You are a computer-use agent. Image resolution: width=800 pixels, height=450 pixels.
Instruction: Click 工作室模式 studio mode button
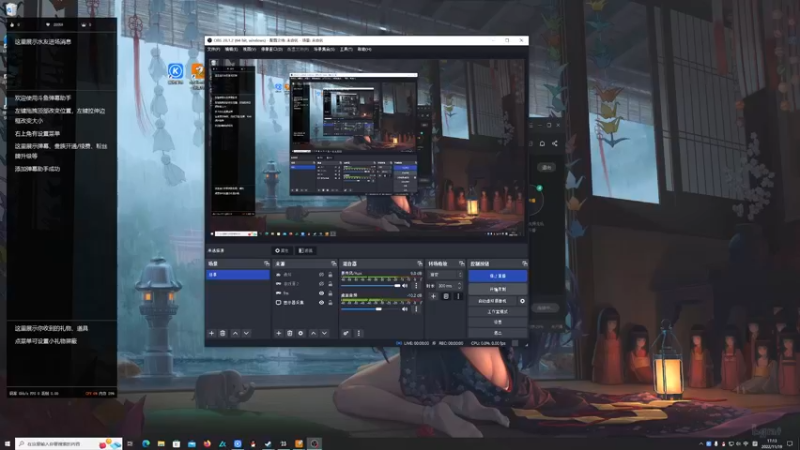(497, 312)
